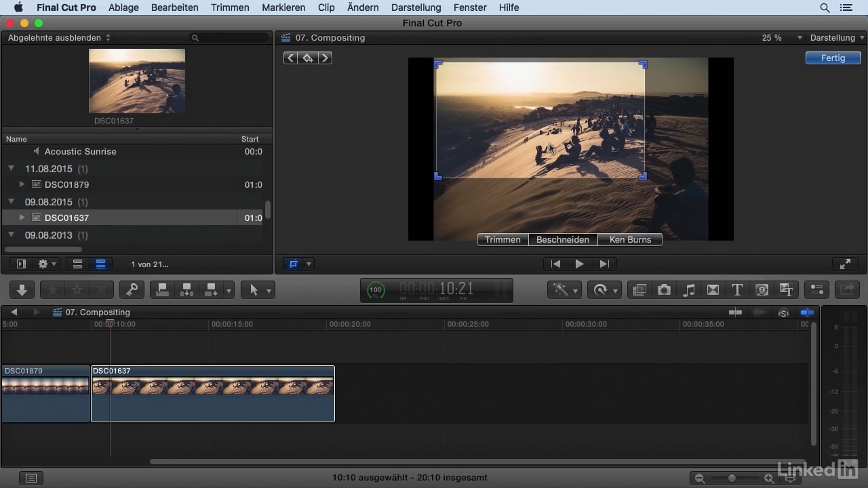Open the Fenster menu
This screenshot has width=868, height=488.
tap(470, 7)
